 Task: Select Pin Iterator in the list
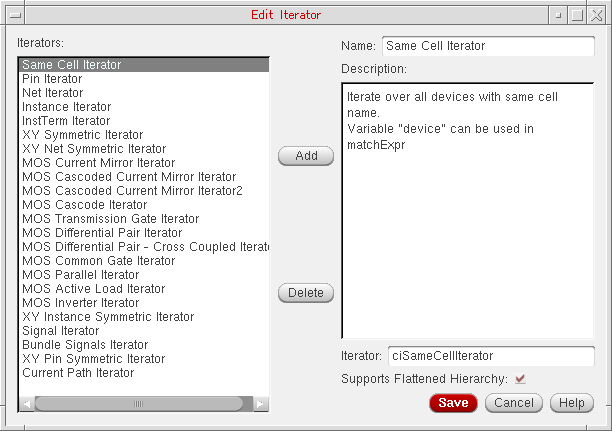coord(144,79)
